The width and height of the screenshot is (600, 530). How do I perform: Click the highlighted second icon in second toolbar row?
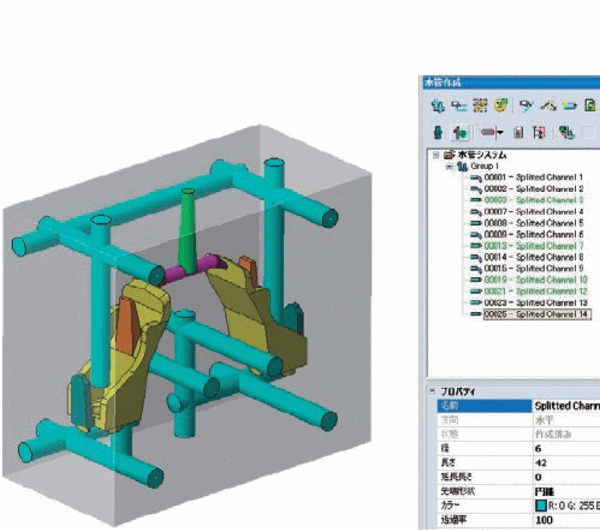click(x=458, y=131)
